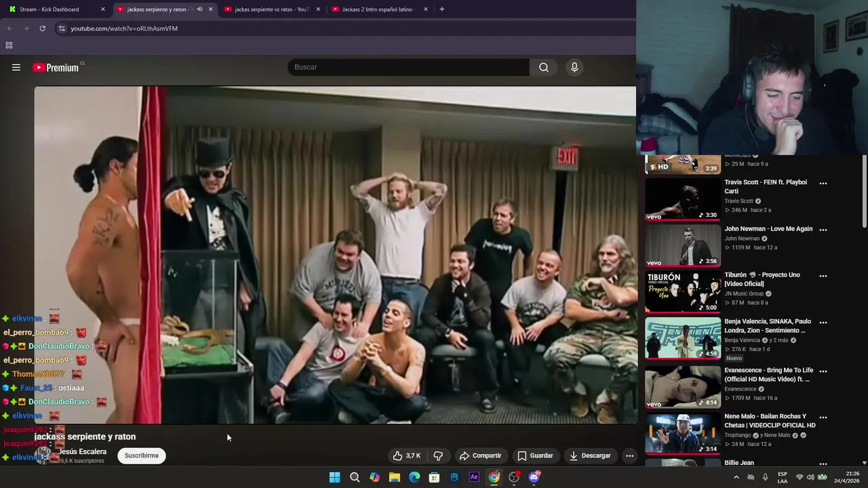Close the Jackass 2 Intro español latino tab
This screenshot has height=488, width=868.
tap(426, 9)
